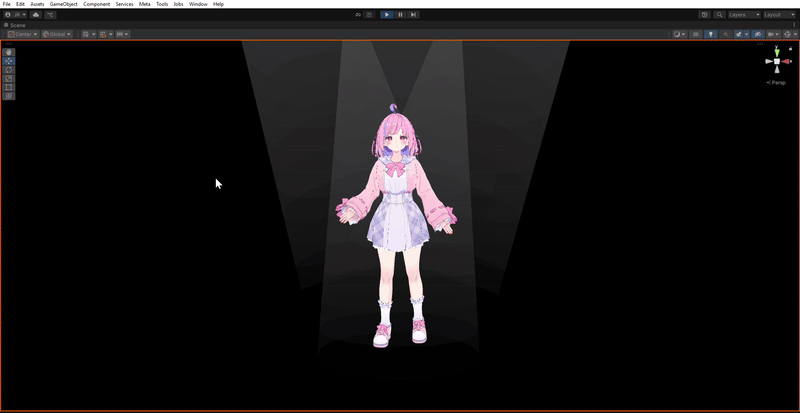800x413 pixels.
Task: Open the Layout dropdown
Action: [x=780, y=15]
